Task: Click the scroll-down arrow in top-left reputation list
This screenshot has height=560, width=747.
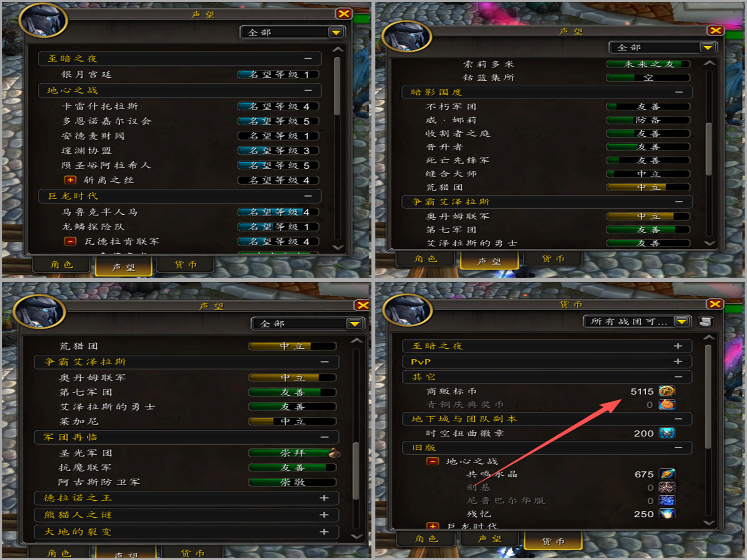Action: (338, 248)
